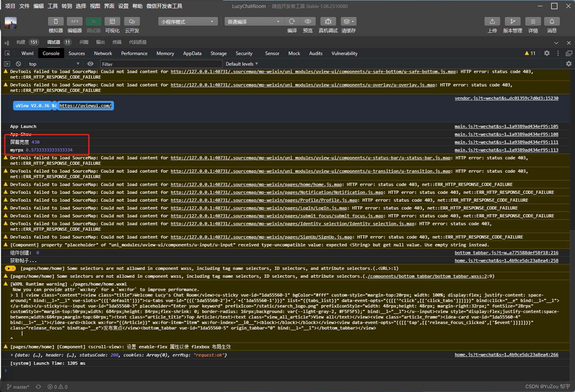Open the uviewui.com link
The image size is (575, 392).
(85, 106)
